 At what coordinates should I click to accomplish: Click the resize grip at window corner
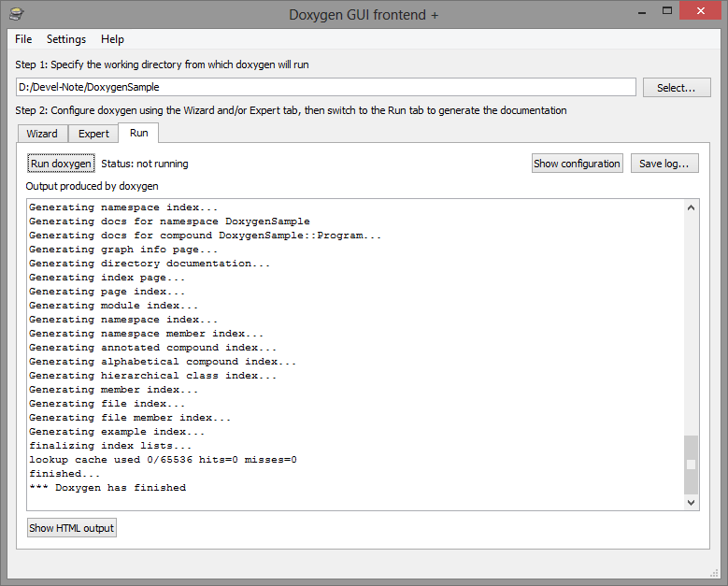[715, 574]
